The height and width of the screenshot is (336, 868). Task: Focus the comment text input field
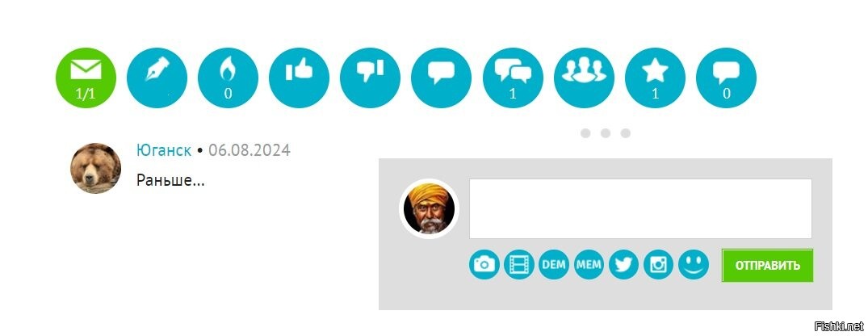coord(640,208)
